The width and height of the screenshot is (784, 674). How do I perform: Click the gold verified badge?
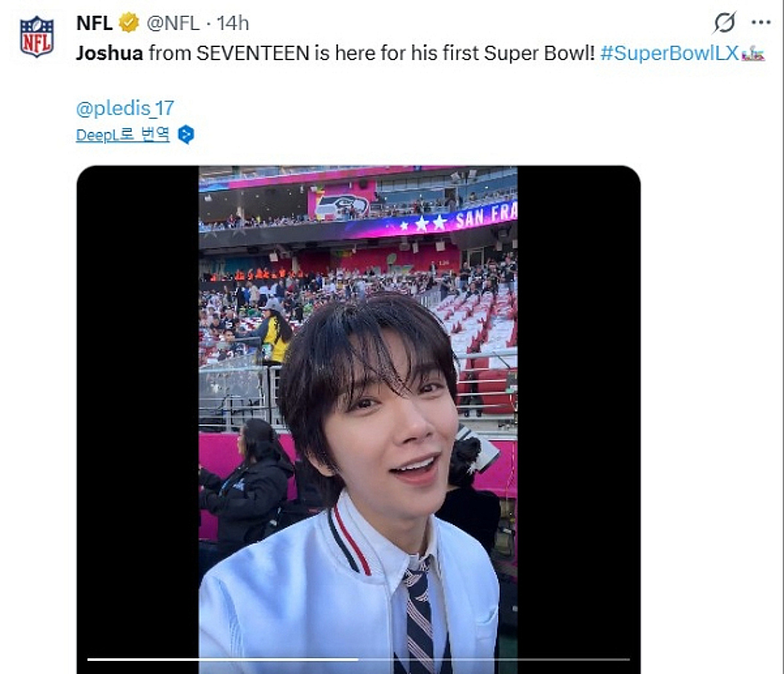pos(129,24)
